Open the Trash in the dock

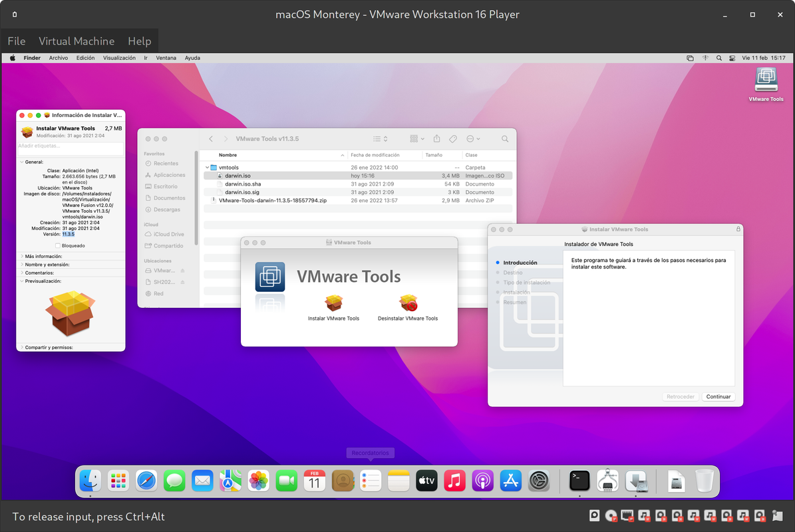pyautogui.click(x=705, y=480)
